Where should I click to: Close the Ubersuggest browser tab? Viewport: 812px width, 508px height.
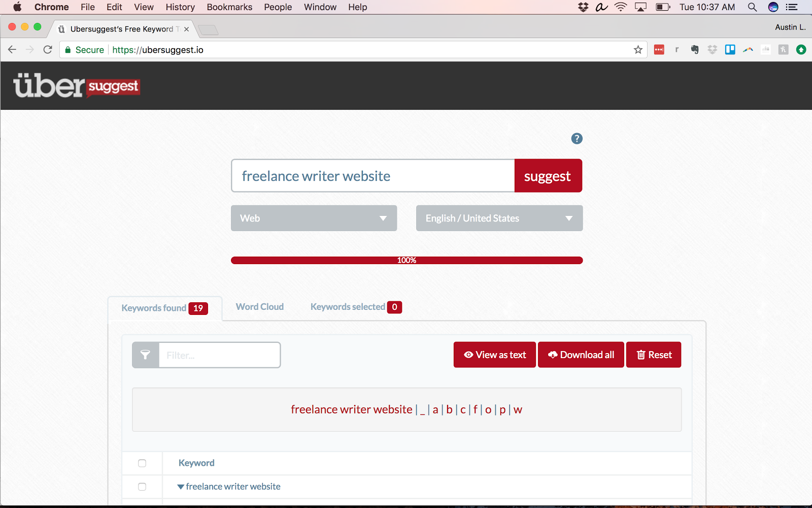pos(187,29)
